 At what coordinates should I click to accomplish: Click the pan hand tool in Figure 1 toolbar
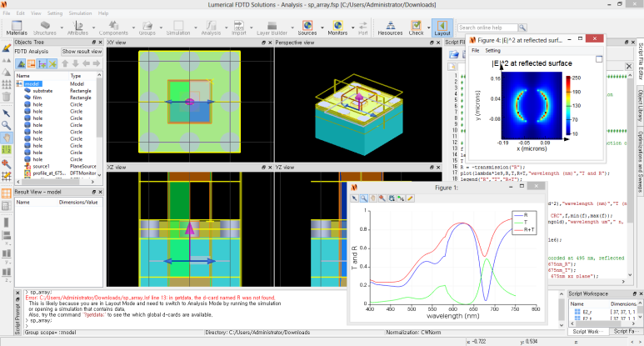coord(373,198)
